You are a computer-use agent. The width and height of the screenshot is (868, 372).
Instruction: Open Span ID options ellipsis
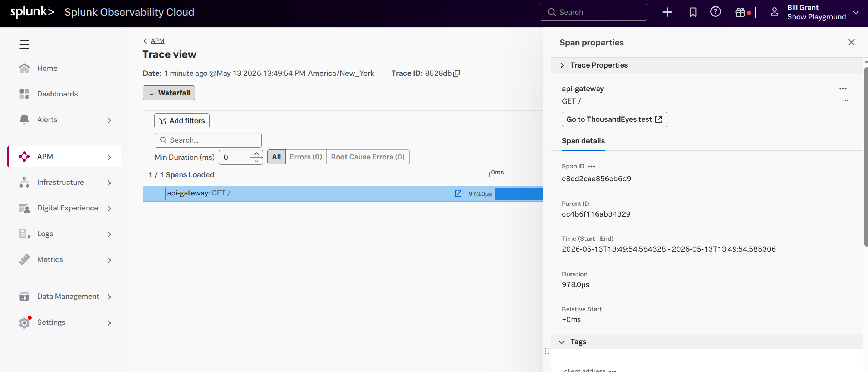pyautogui.click(x=592, y=167)
